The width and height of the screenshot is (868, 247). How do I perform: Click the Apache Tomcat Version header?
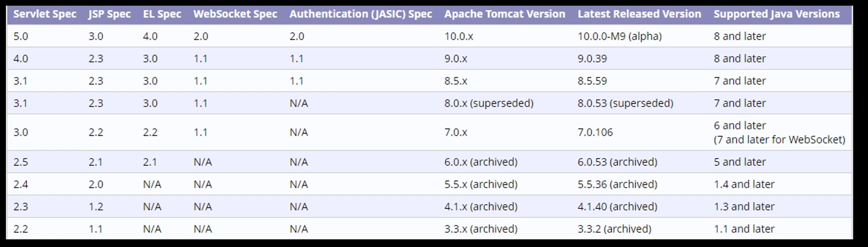pyautogui.click(x=505, y=14)
